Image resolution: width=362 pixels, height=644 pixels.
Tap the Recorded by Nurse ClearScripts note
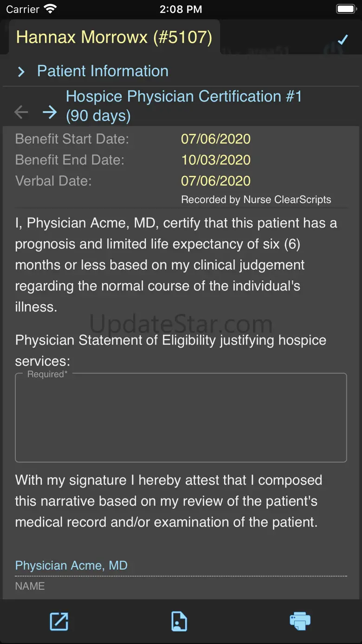pyautogui.click(x=256, y=200)
